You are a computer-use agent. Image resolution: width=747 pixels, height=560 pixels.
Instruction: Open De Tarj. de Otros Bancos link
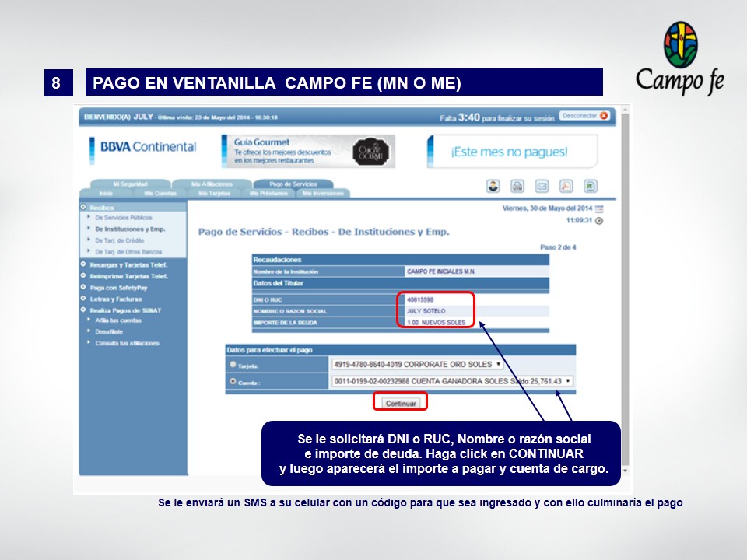click(128, 252)
